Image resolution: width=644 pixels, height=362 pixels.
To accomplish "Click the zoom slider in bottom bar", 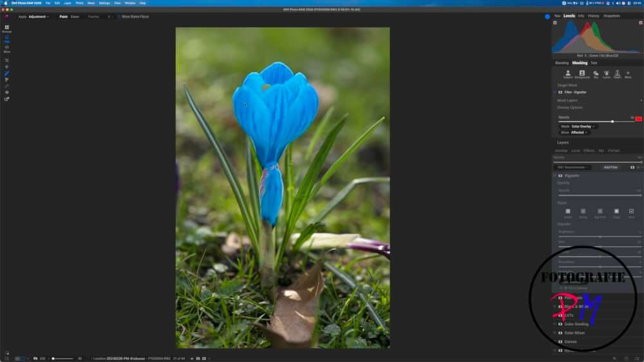I will pyautogui.click(x=64, y=358).
